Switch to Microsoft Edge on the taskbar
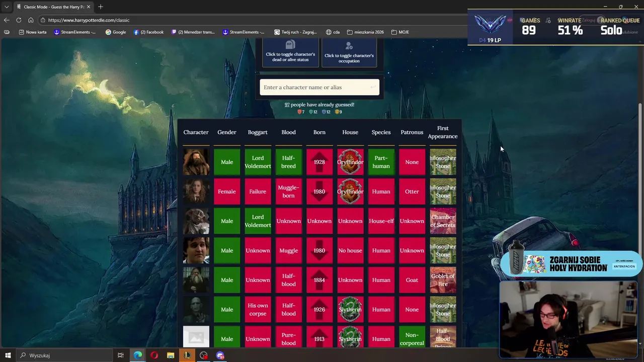Viewport: 644px width, 362px height. point(137,355)
